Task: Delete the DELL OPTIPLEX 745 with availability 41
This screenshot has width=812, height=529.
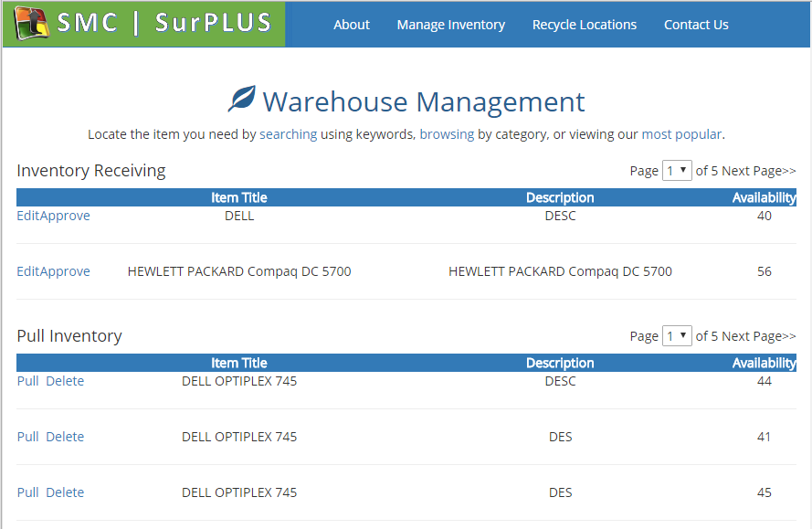Action: 65,436
